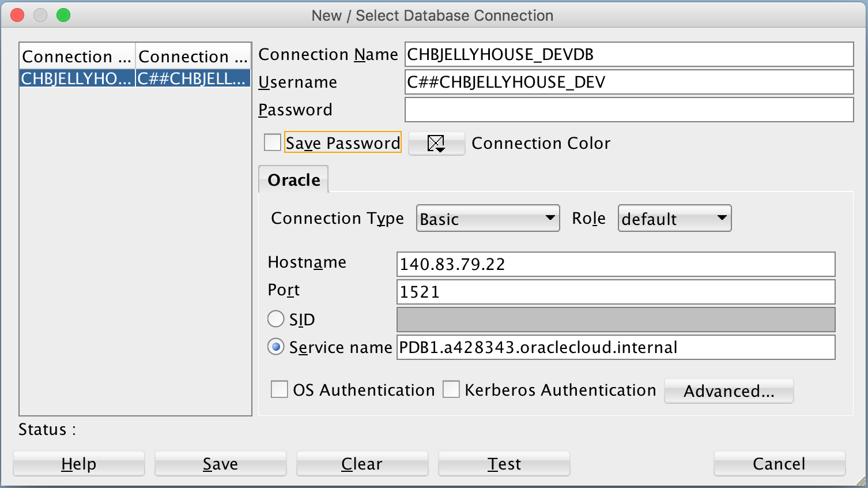Enable OS Authentication

point(279,389)
